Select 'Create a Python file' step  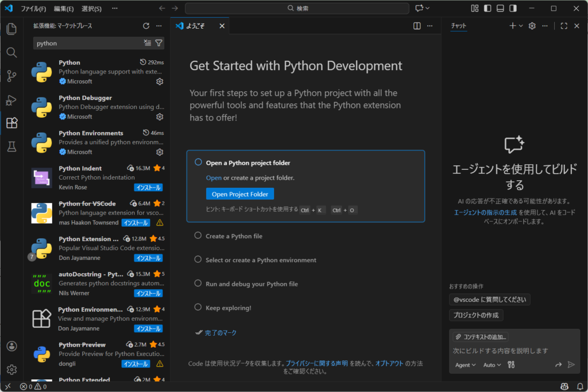tap(234, 236)
